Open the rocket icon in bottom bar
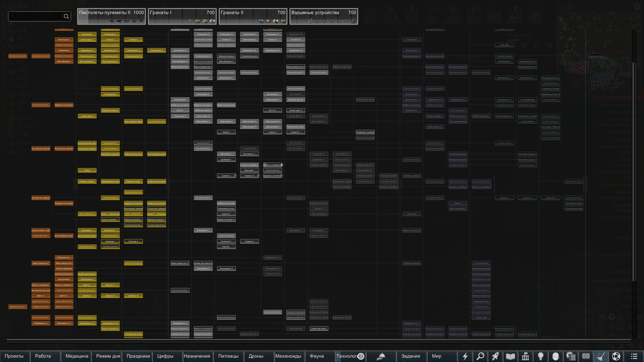The height and width of the screenshot is (362, 644). (495, 356)
